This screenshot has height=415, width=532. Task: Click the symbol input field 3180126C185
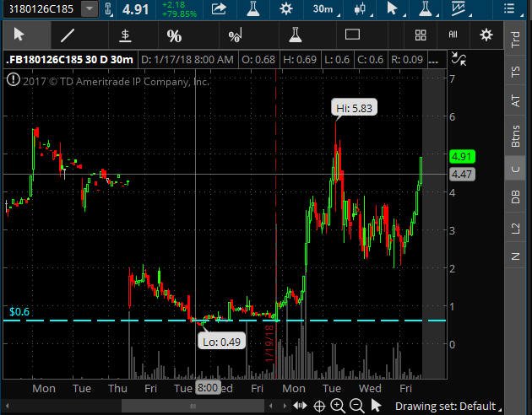(x=41, y=9)
